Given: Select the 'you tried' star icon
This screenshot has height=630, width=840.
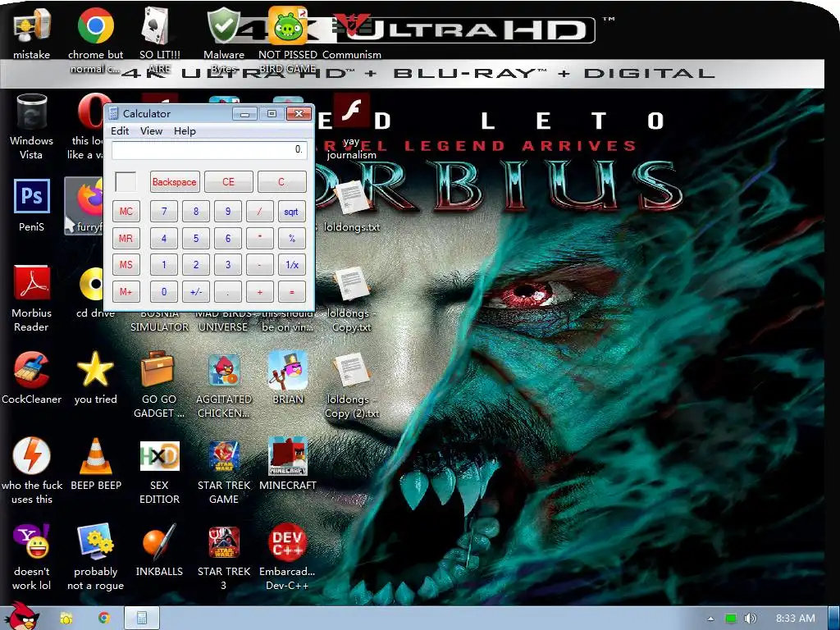Looking at the screenshot, I should [95, 378].
